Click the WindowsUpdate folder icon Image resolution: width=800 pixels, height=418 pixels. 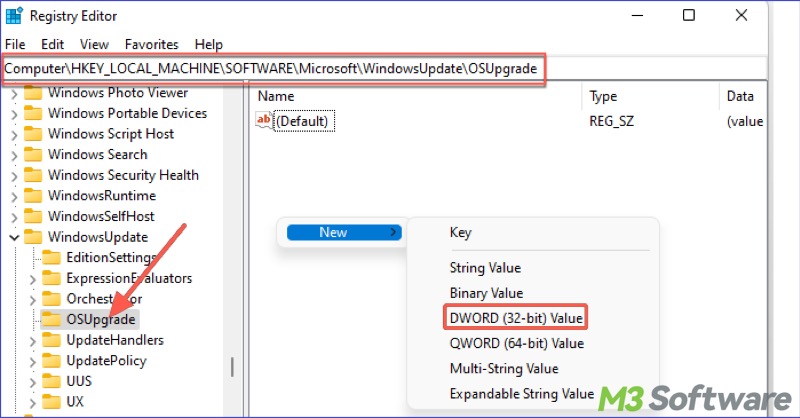click(x=33, y=237)
